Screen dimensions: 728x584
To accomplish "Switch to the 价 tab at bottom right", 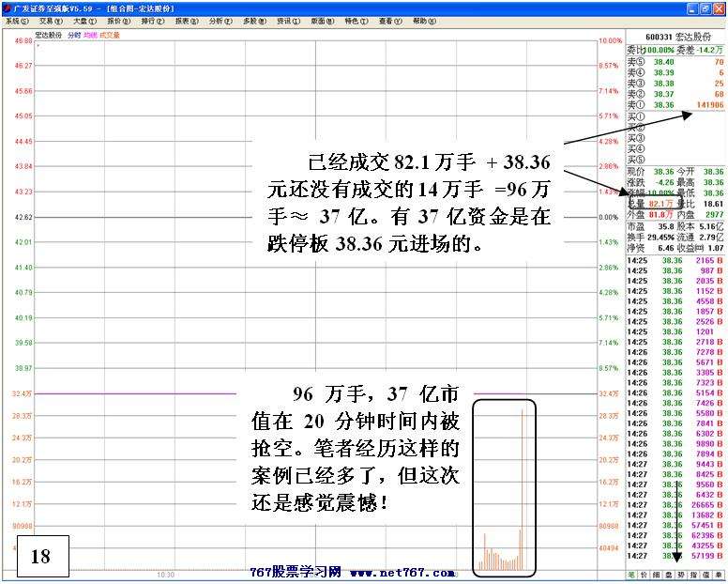I will point(645,576).
